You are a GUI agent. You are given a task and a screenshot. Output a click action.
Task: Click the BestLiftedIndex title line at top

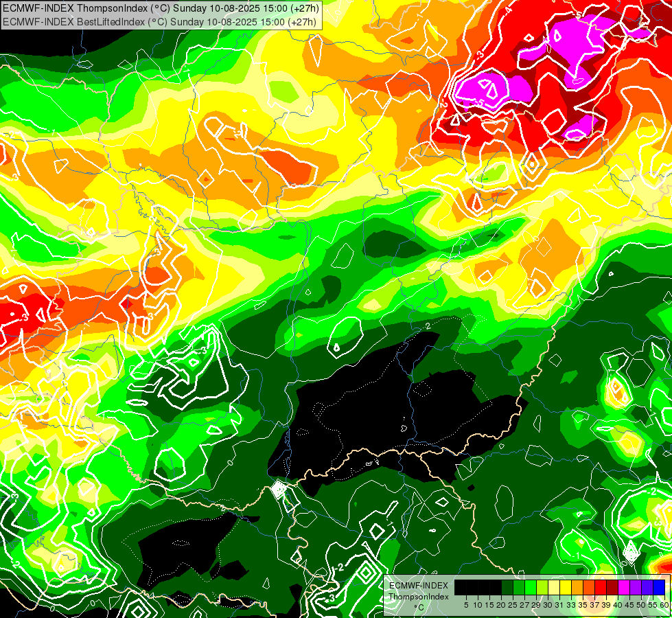click(159, 21)
